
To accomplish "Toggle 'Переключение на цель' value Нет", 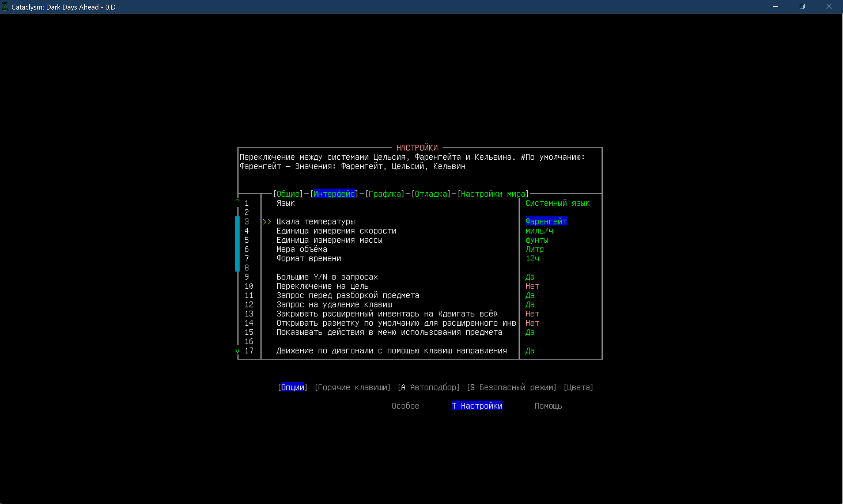I will pos(532,286).
